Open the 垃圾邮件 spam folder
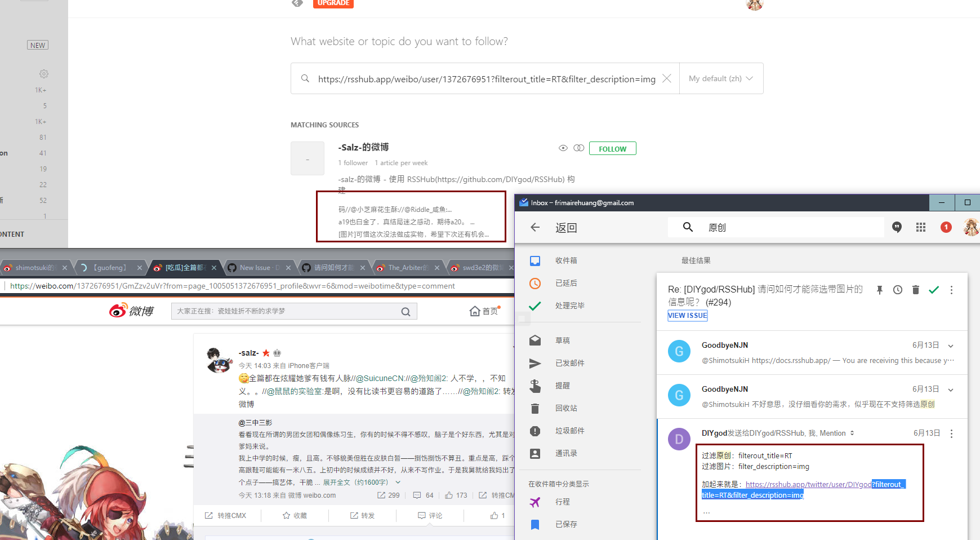 click(x=569, y=430)
